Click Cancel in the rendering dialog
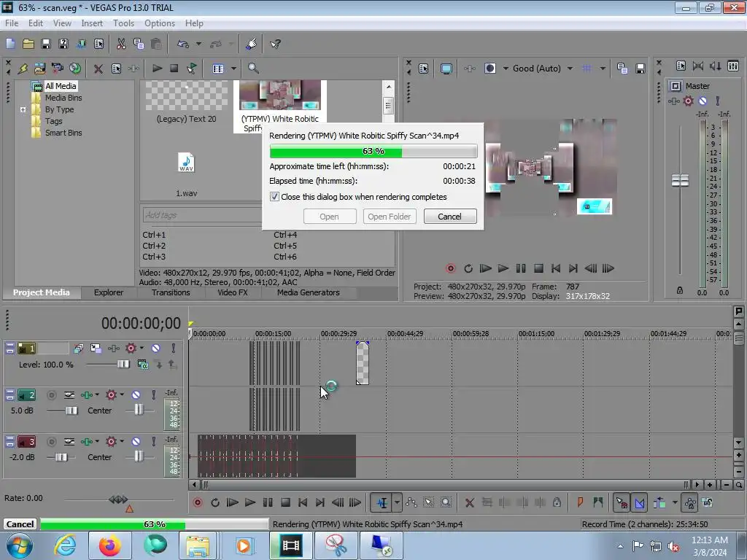 (x=449, y=217)
